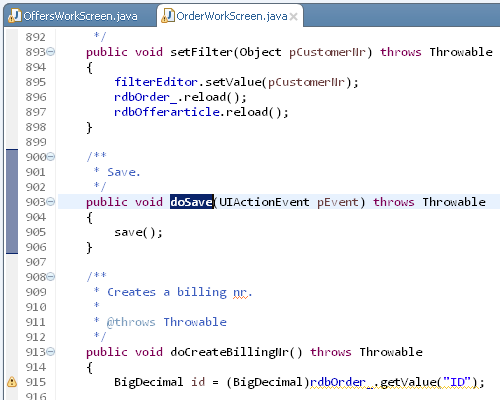Click the Java file icon on OrderWorkScreen.java tab
Screen dimensions: 500x400
click(168, 15)
